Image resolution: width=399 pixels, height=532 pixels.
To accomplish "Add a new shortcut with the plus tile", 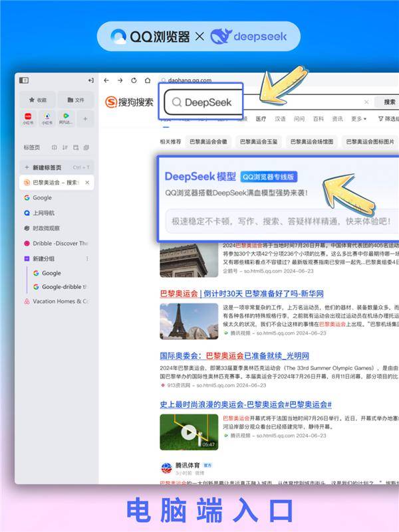I will click(x=85, y=118).
